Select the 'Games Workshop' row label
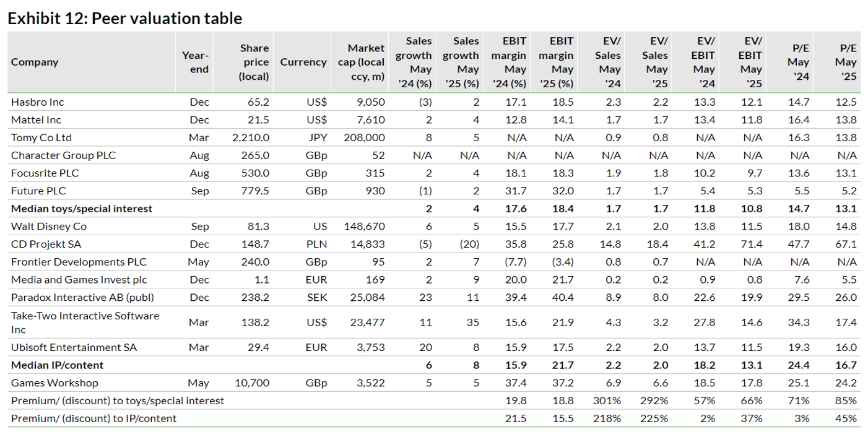 54,383
